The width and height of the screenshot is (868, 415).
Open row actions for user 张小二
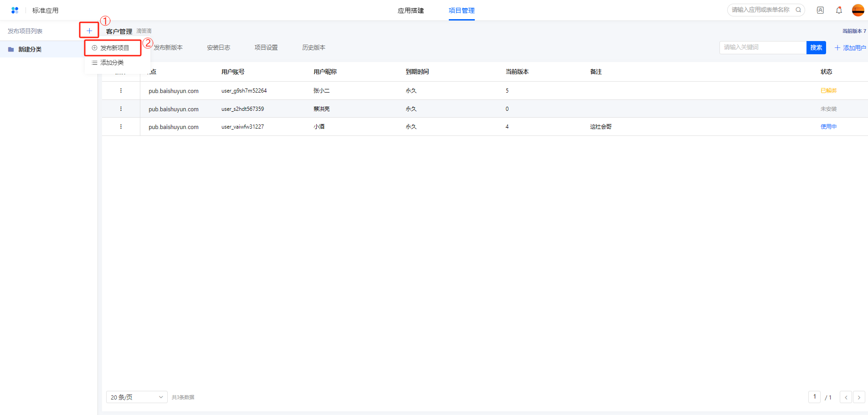click(121, 91)
